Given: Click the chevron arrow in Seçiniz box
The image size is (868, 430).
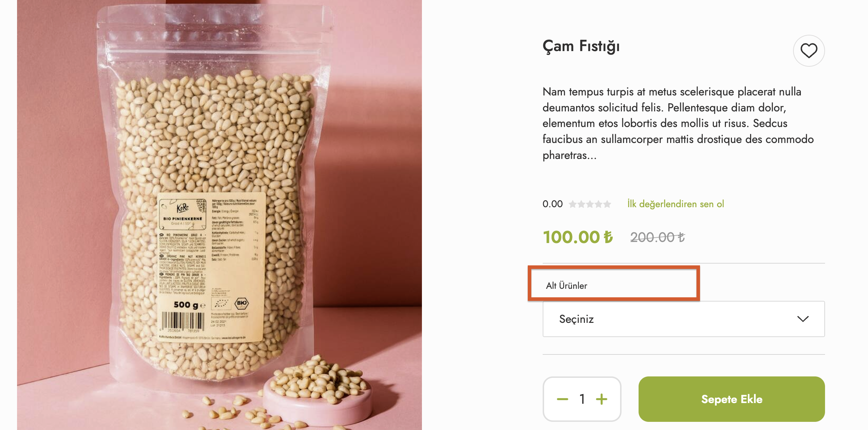Looking at the screenshot, I should (803, 319).
